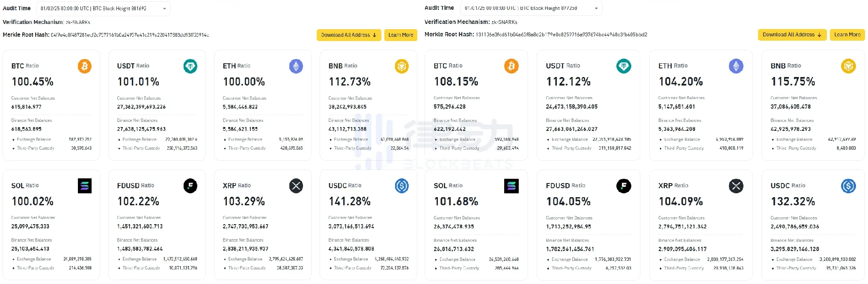This screenshot has width=868, height=284.
Task: Click the Tether icon in left USDT Ratio card
Action: click(190, 66)
